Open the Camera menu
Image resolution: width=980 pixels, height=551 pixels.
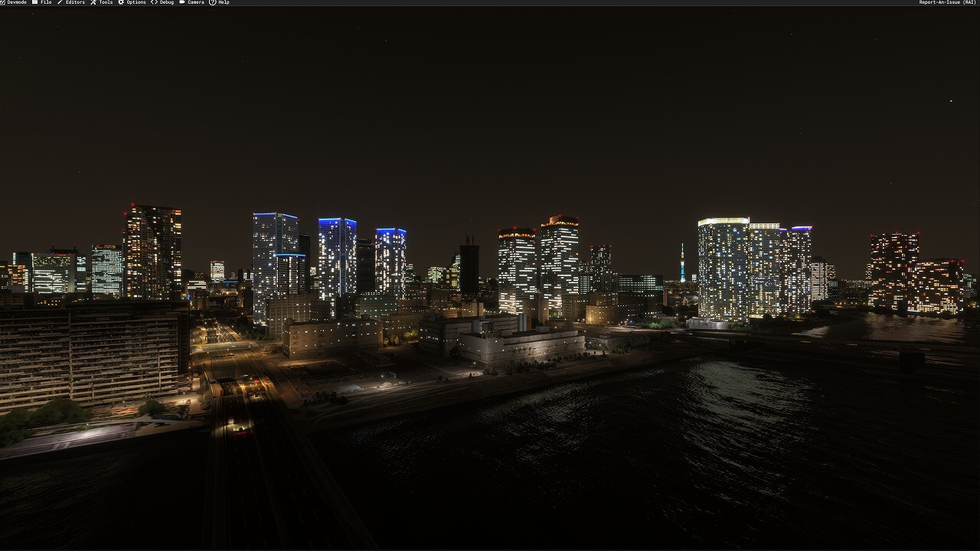196,2
